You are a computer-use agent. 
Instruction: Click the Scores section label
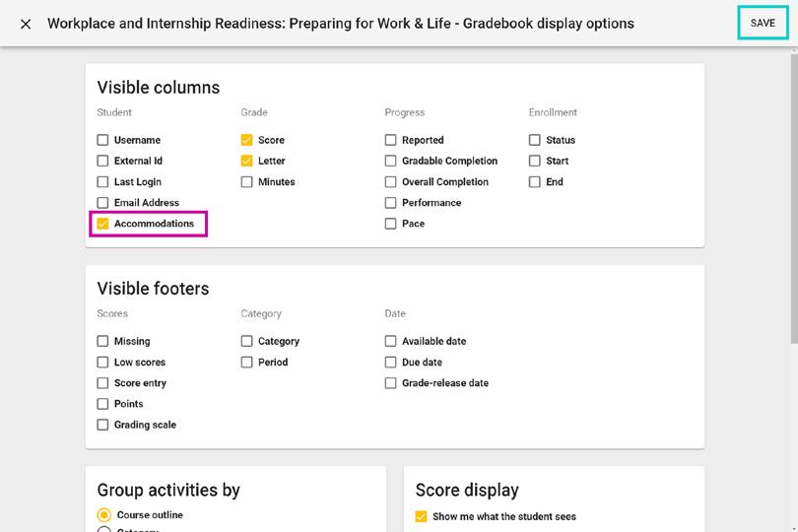pos(112,313)
